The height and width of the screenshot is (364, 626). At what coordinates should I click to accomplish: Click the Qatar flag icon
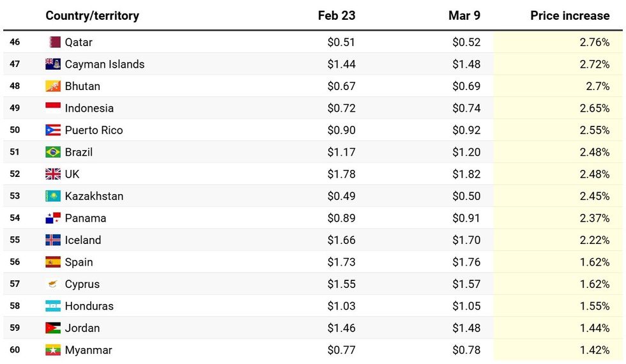pyautogui.click(x=54, y=42)
